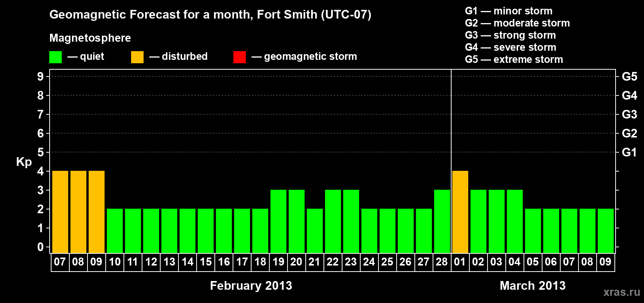Click the green bar for February 23
Screen dimensions: 644x303
(x=351, y=221)
